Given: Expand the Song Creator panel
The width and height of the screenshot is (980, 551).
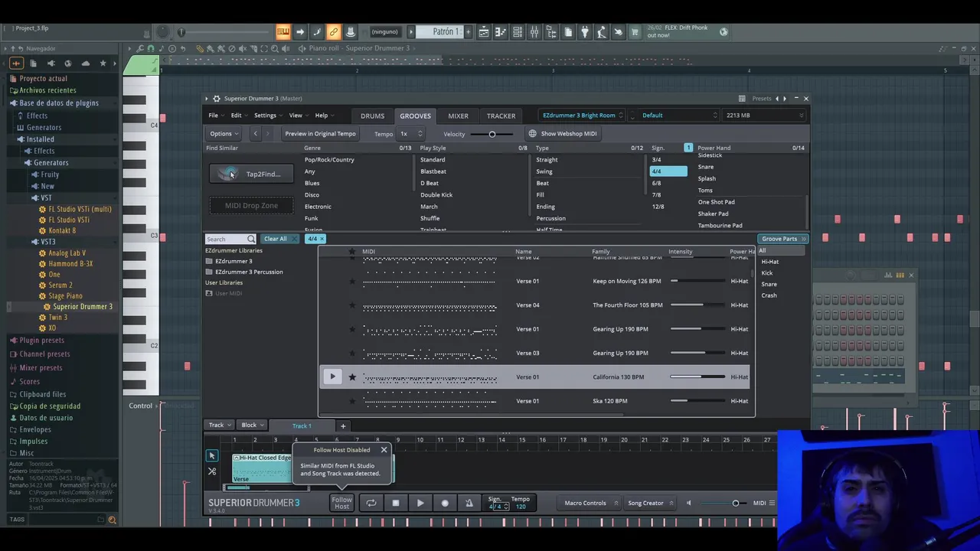Looking at the screenshot, I should pyautogui.click(x=650, y=503).
